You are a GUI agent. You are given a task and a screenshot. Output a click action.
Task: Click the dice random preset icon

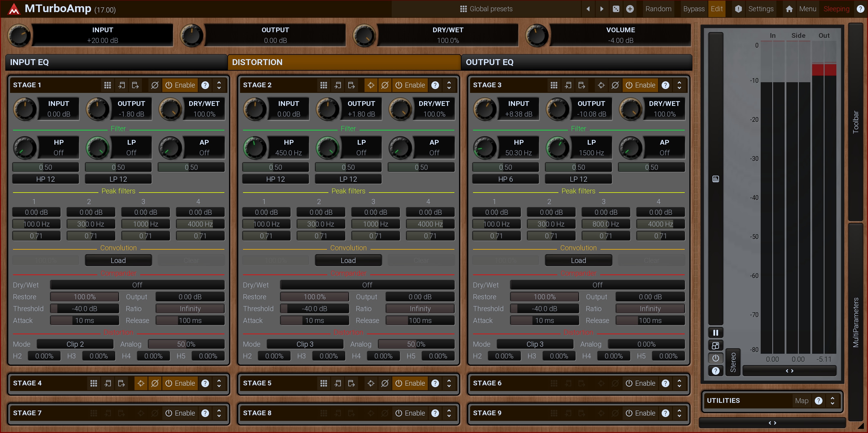pos(616,9)
